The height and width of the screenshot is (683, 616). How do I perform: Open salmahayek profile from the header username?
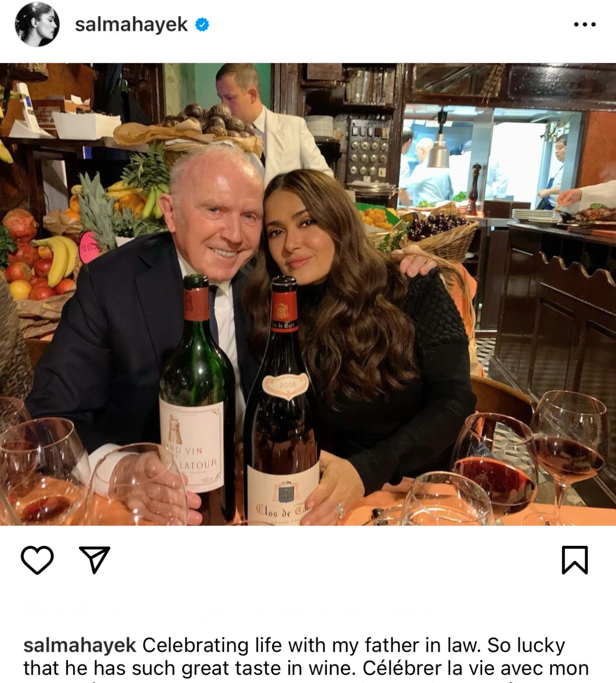pos(131,24)
